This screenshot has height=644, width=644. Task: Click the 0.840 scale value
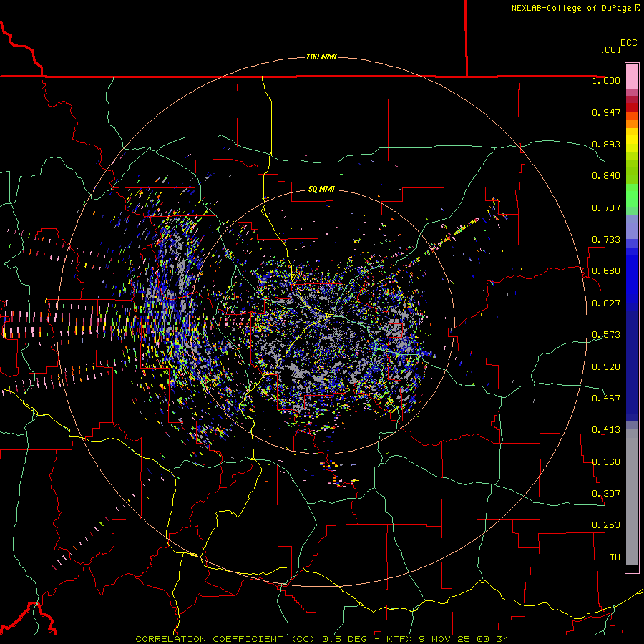coord(606,176)
